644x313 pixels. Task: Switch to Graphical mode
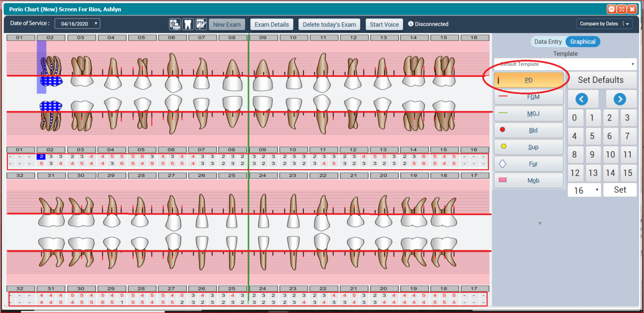583,41
